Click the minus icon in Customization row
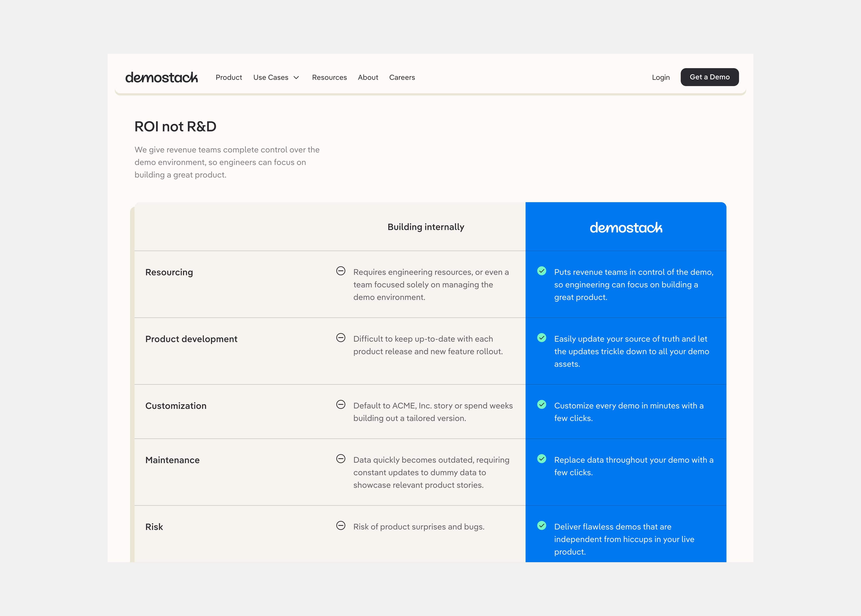 pos(341,404)
